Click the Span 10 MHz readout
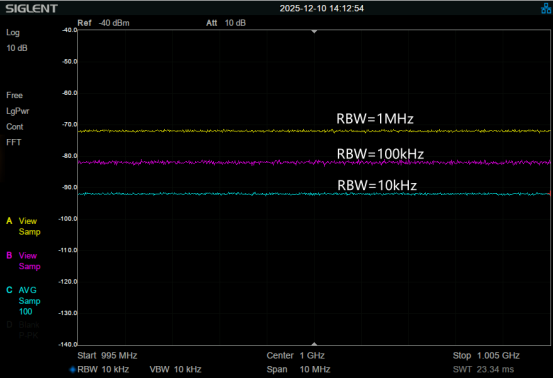 [x=298, y=370]
